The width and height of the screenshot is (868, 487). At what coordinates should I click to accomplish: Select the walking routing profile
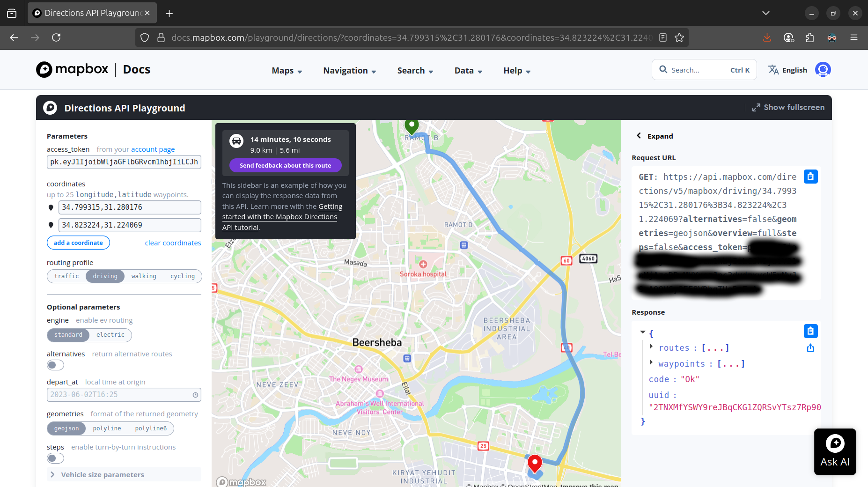coord(144,276)
